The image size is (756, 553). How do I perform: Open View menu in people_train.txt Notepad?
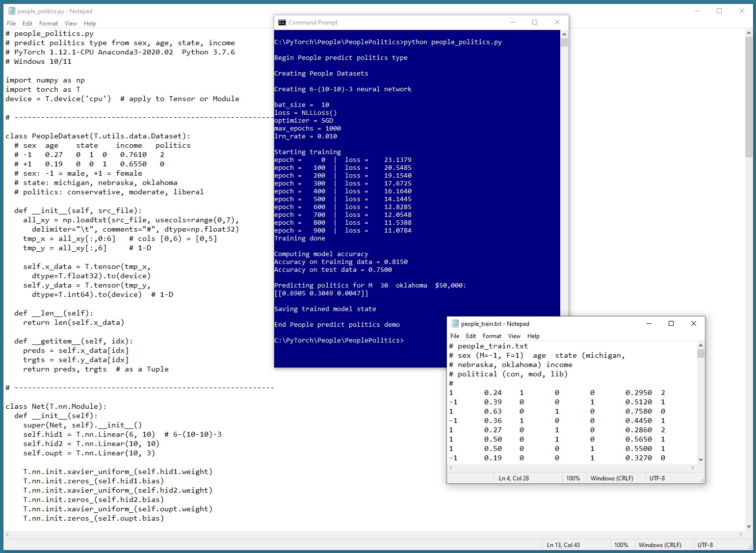click(514, 336)
